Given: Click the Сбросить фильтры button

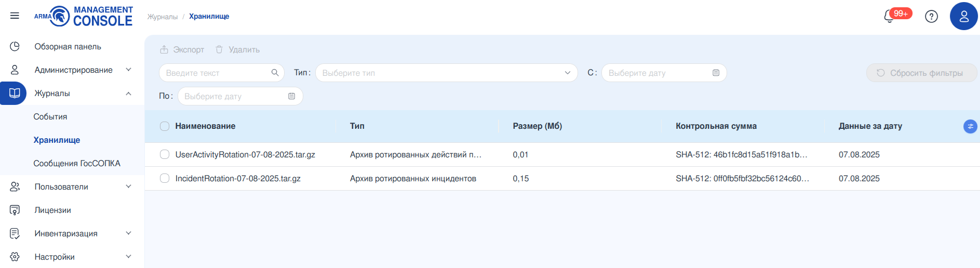Looking at the screenshot, I should [x=921, y=73].
